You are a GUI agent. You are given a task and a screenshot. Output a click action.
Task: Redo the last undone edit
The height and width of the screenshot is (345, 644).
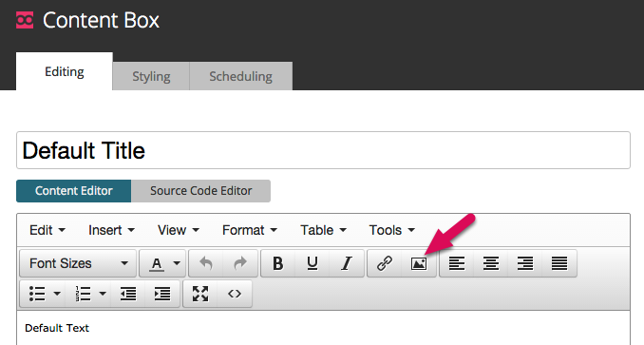240,263
